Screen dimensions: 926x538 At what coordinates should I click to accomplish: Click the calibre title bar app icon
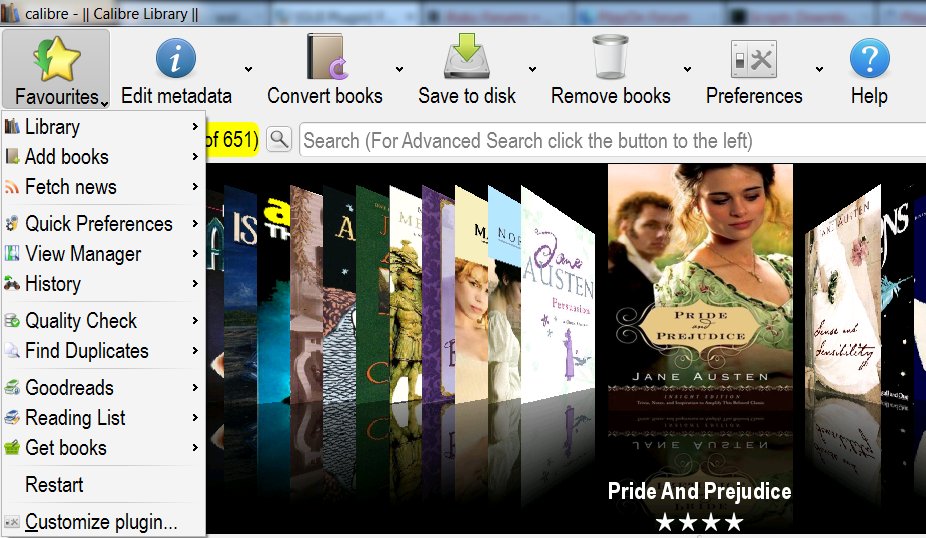pyautogui.click(x=9, y=13)
